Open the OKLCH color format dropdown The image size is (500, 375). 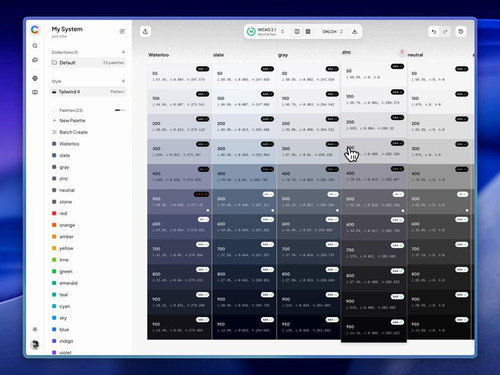coord(332,32)
